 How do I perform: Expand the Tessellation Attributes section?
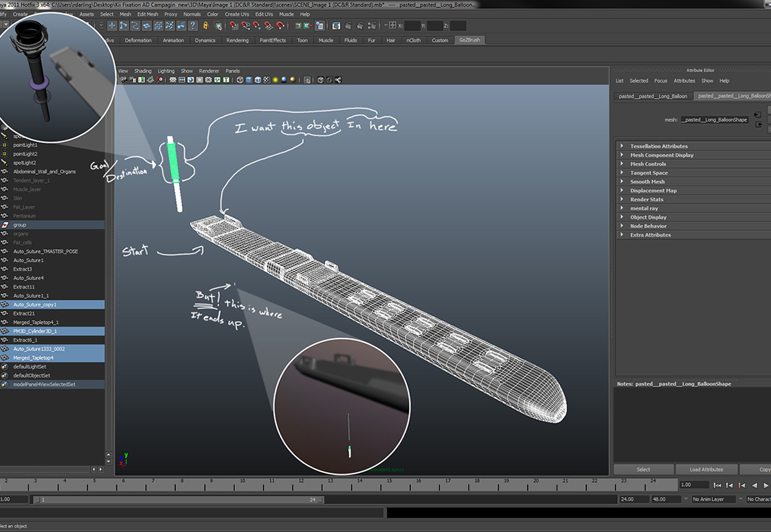pos(693,146)
